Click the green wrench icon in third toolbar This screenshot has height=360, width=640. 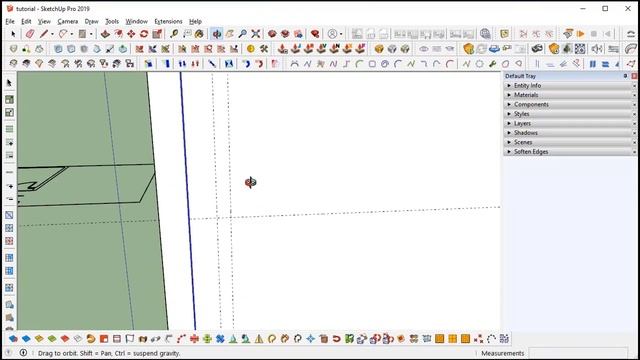click(x=492, y=64)
